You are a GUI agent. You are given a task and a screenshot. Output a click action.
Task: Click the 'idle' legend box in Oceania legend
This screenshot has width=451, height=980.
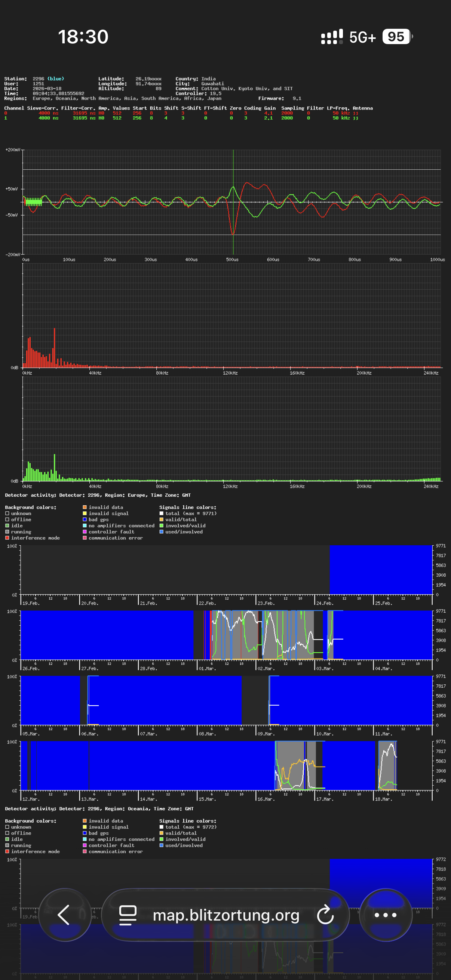tap(7, 839)
